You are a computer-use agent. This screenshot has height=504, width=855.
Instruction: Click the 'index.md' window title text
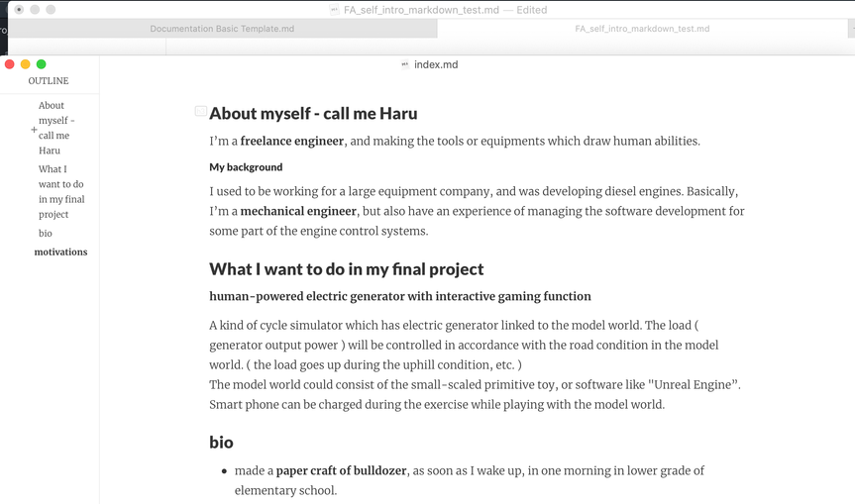(x=436, y=64)
